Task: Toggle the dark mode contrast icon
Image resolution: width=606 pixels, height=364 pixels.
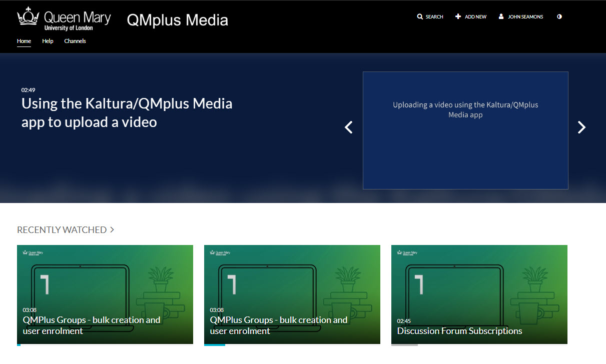Action: tap(559, 16)
